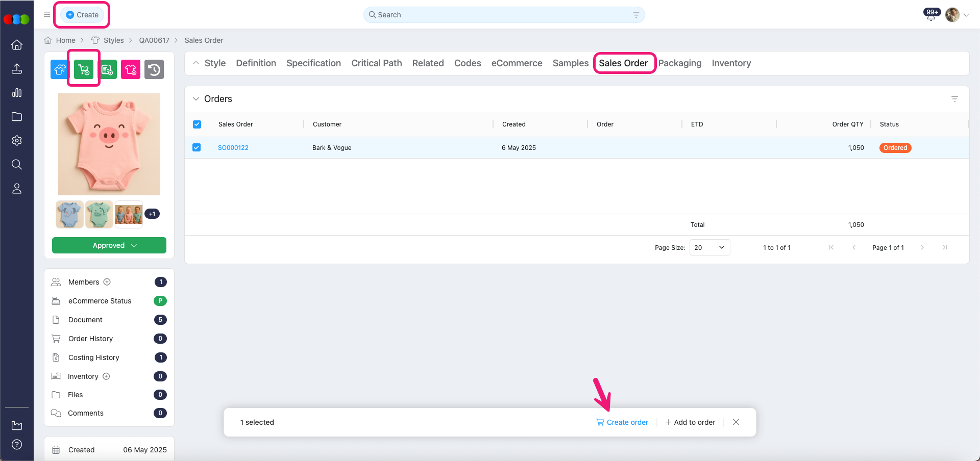This screenshot has width=980, height=461.
Task: Open the Page Size dropdown
Action: pos(709,247)
